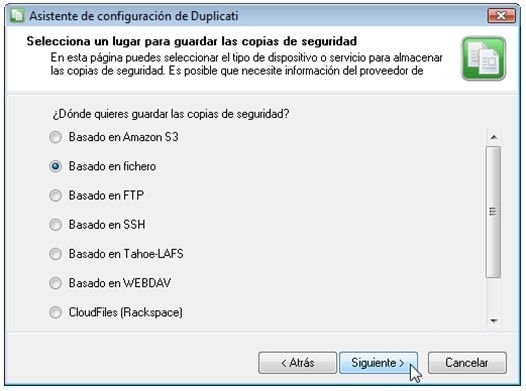The width and height of the screenshot is (526, 391).
Task: Click the scrollbar track below the thumb
Action: pyautogui.click(x=493, y=296)
